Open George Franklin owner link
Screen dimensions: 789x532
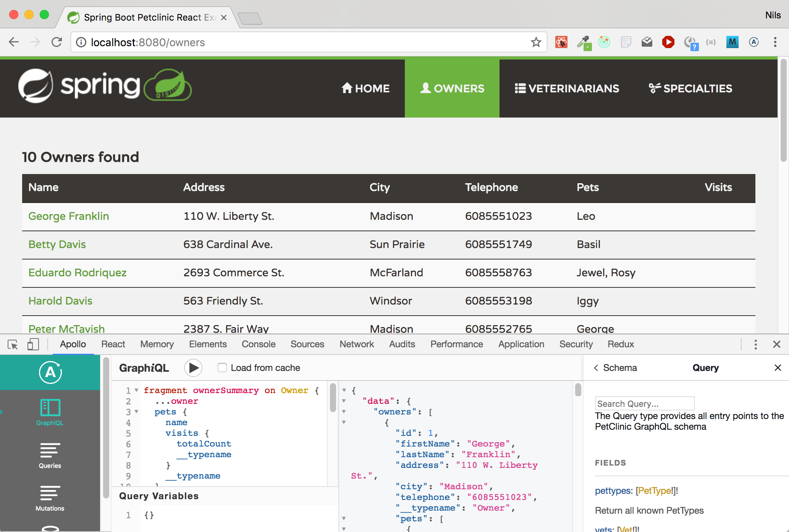[x=69, y=216]
